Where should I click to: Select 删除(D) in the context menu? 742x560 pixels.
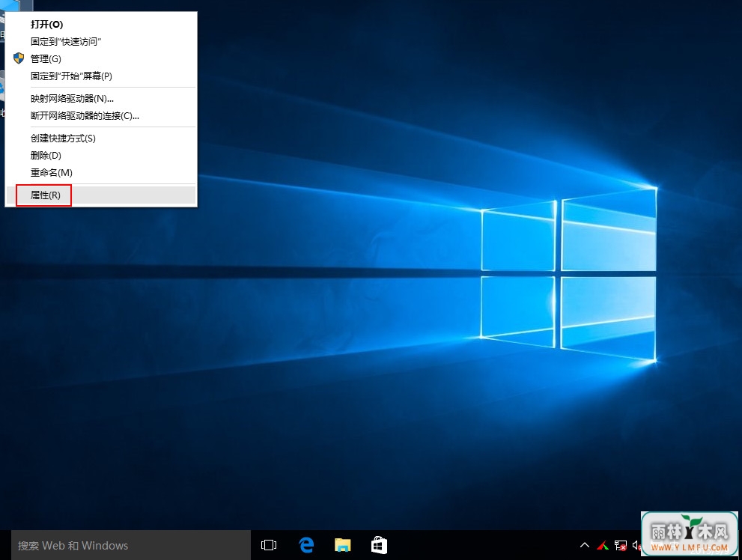coord(101,155)
